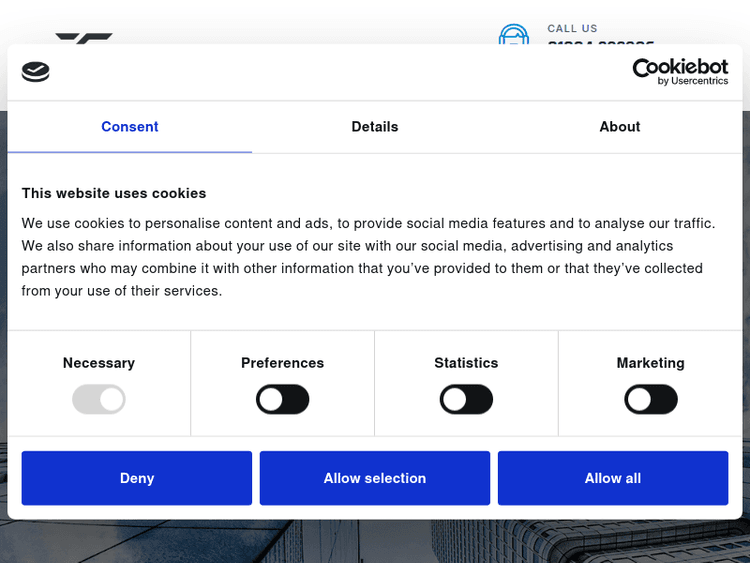The height and width of the screenshot is (563, 750).
Task: Click the cookie description paragraph
Action: [x=368, y=257]
